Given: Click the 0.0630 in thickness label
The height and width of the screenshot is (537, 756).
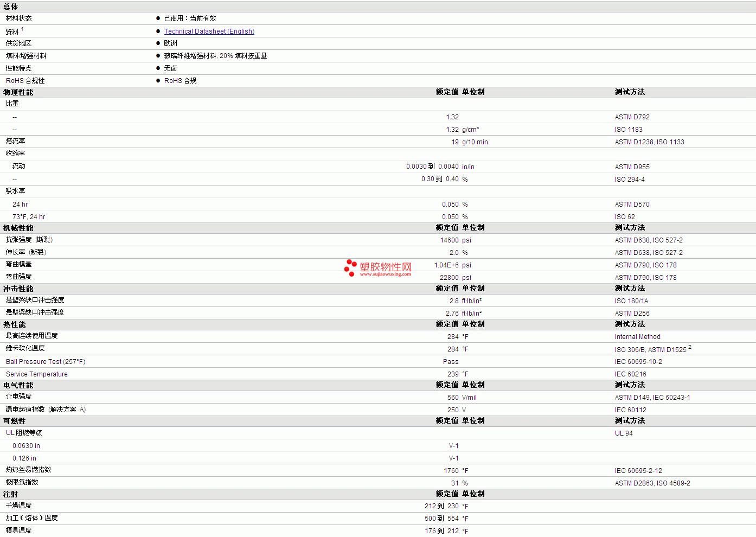Looking at the screenshot, I should pyautogui.click(x=27, y=446).
